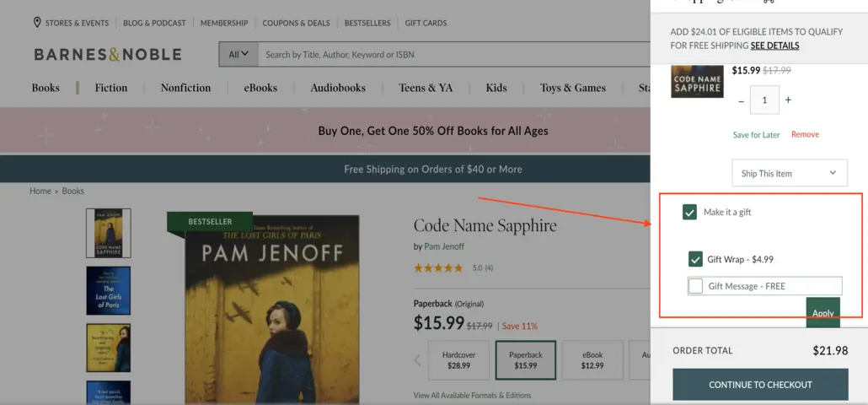Click the Barnes & Noble logo
Image resolution: width=868 pixels, height=405 pixels.
point(108,54)
